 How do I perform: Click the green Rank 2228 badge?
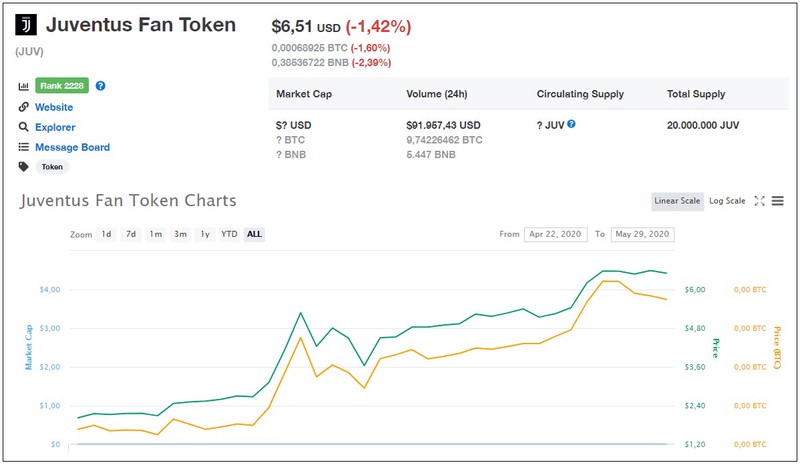pos(62,86)
